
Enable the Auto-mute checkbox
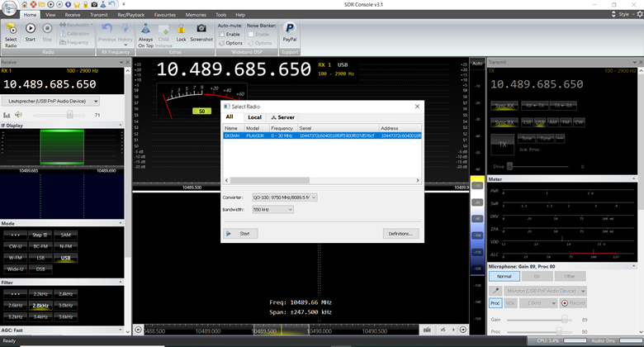tap(222, 35)
